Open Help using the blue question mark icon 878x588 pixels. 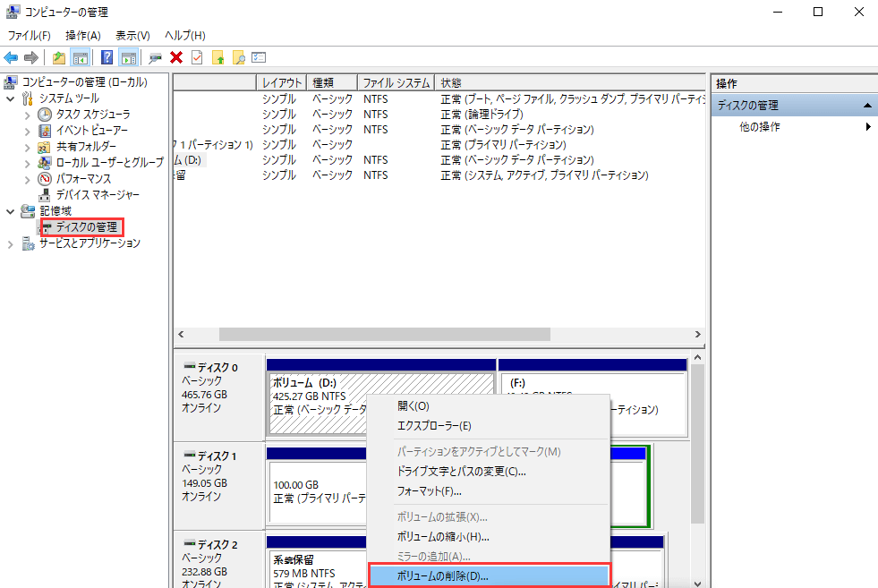click(x=107, y=57)
